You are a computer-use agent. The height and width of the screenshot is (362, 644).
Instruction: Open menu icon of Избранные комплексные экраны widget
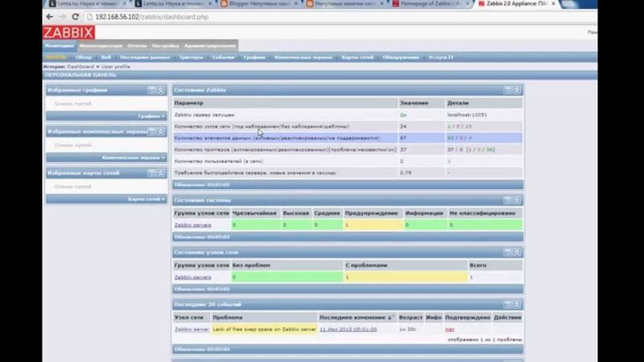(151, 132)
